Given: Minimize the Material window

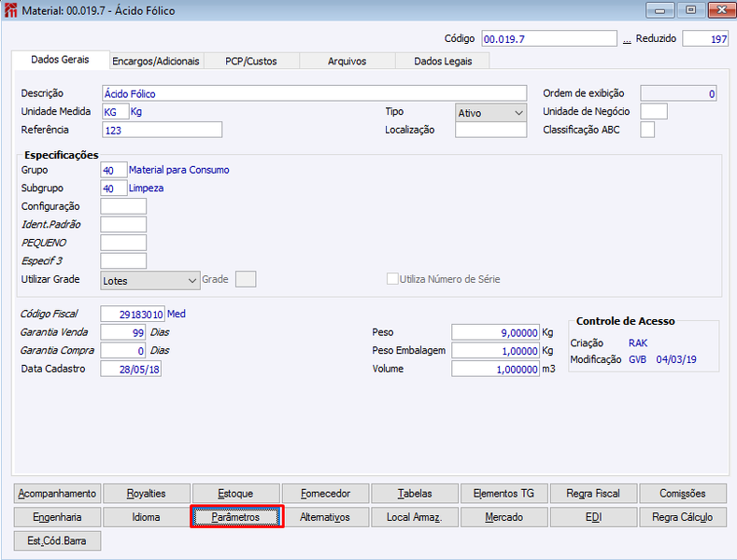Looking at the screenshot, I should coord(659,10).
